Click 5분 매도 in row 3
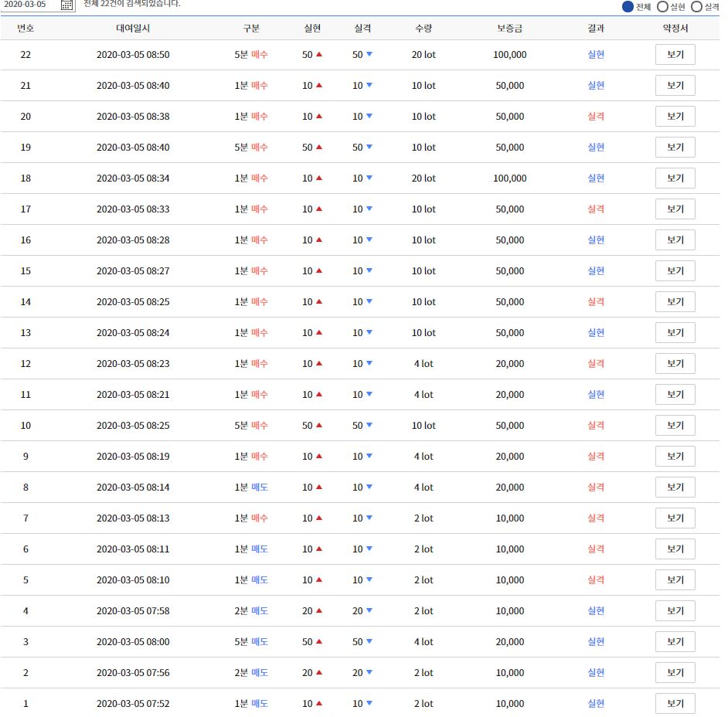728x717 pixels. coord(251,642)
